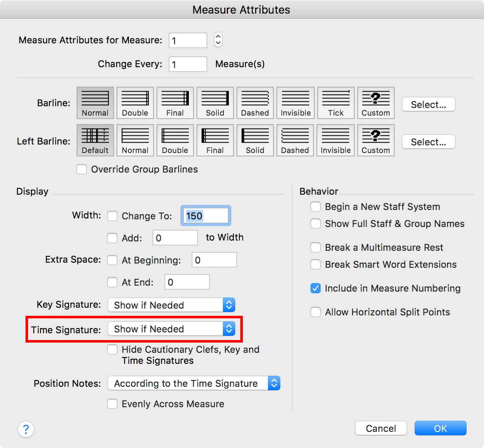Viewport: 484px width, 448px height.
Task: Open the Time Signature dropdown
Action: click(x=171, y=329)
